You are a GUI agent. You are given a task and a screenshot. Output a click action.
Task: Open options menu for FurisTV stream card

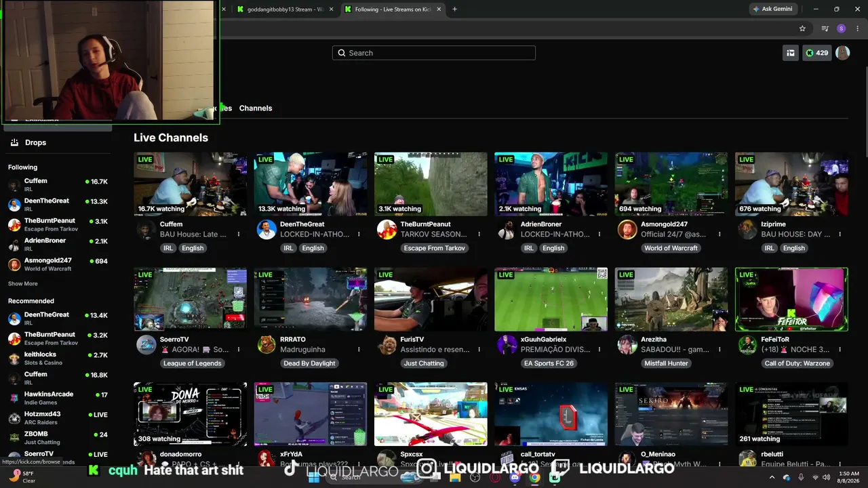(x=479, y=350)
